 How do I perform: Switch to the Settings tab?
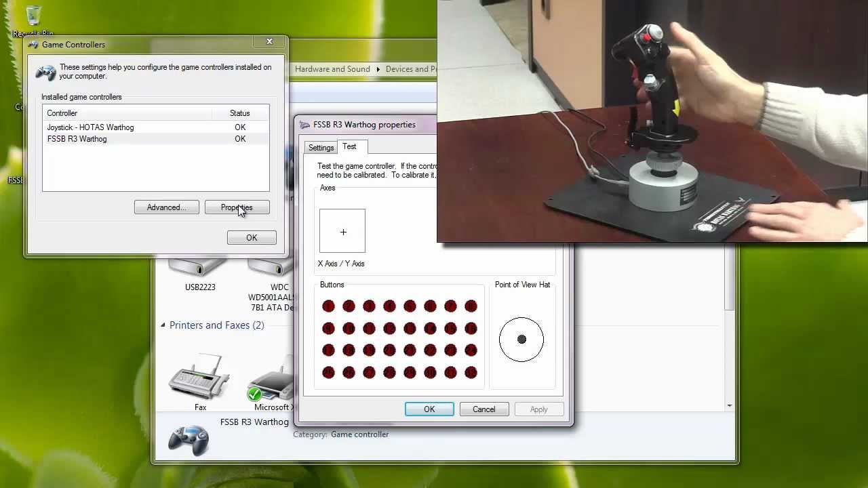[x=321, y=148]
